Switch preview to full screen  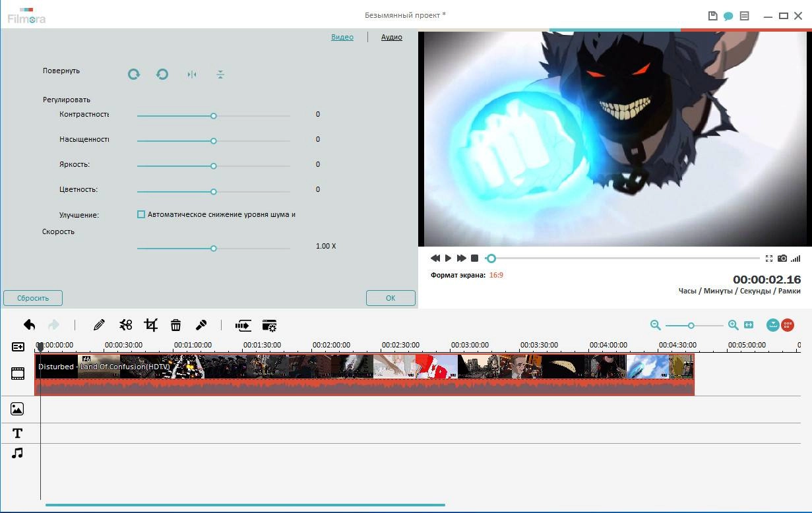tap(769, 258)
